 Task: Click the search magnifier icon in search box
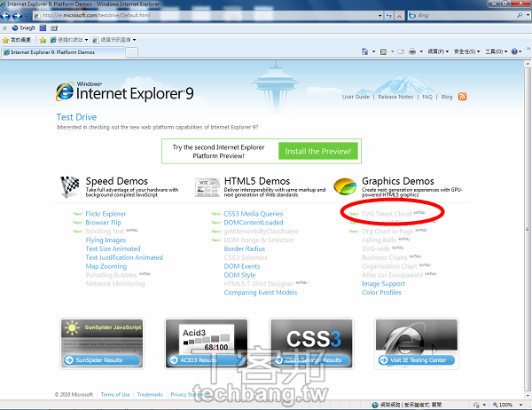(519, 15)
